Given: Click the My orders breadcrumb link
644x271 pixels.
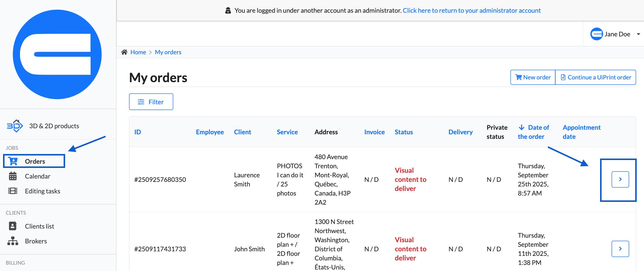Looking at the screenshot, I should (168, 52).
